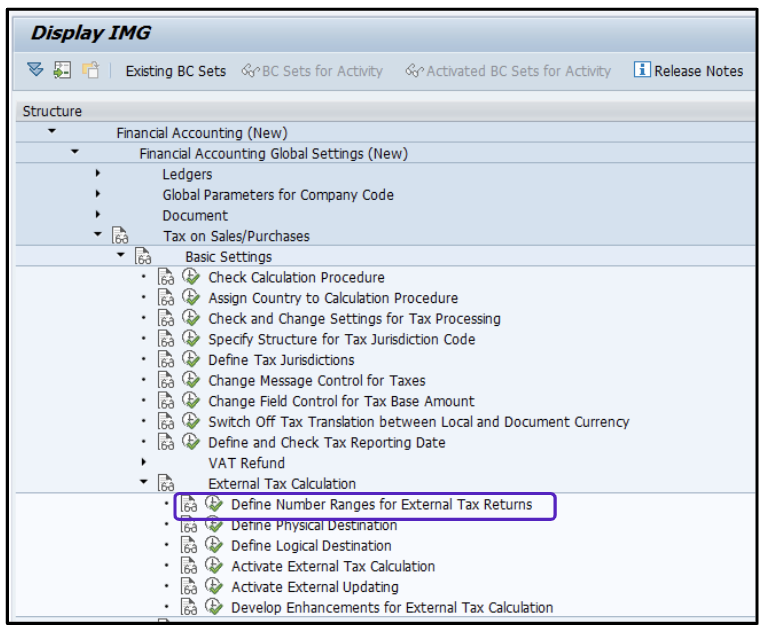The height and width of the screenshot is (632, 766).
Task: Open Release Notes
Action: click(689, 71)
